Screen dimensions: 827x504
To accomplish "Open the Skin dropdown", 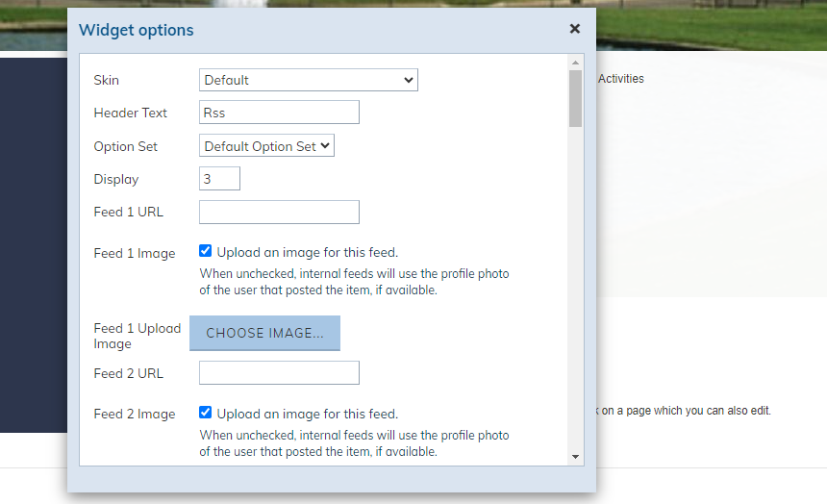I will tap(309, 80).
